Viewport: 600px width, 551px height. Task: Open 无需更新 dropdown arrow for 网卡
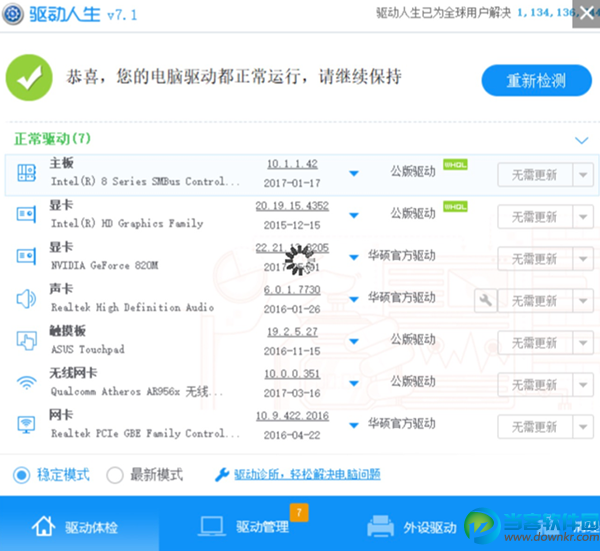[583, 427]
